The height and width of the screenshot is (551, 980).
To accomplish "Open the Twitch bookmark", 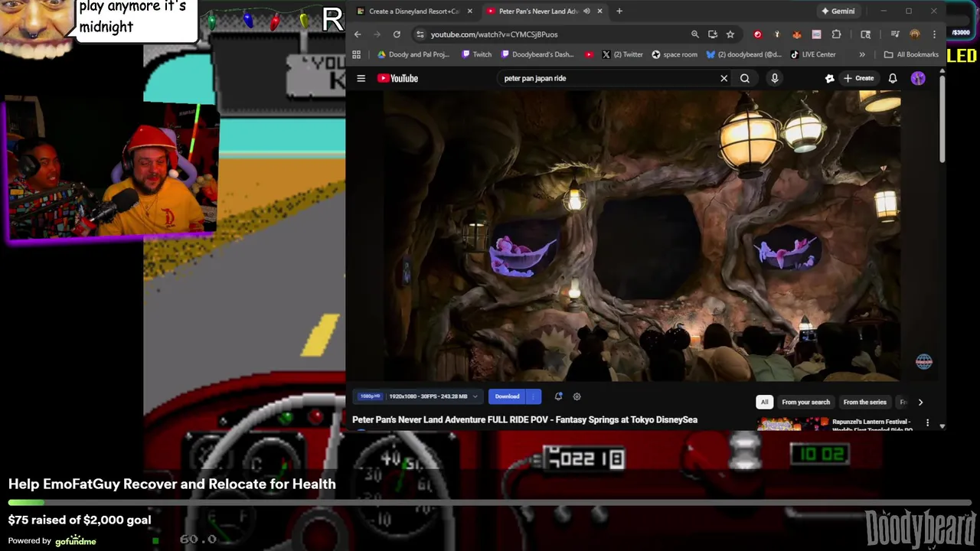I will coord(477,54).
